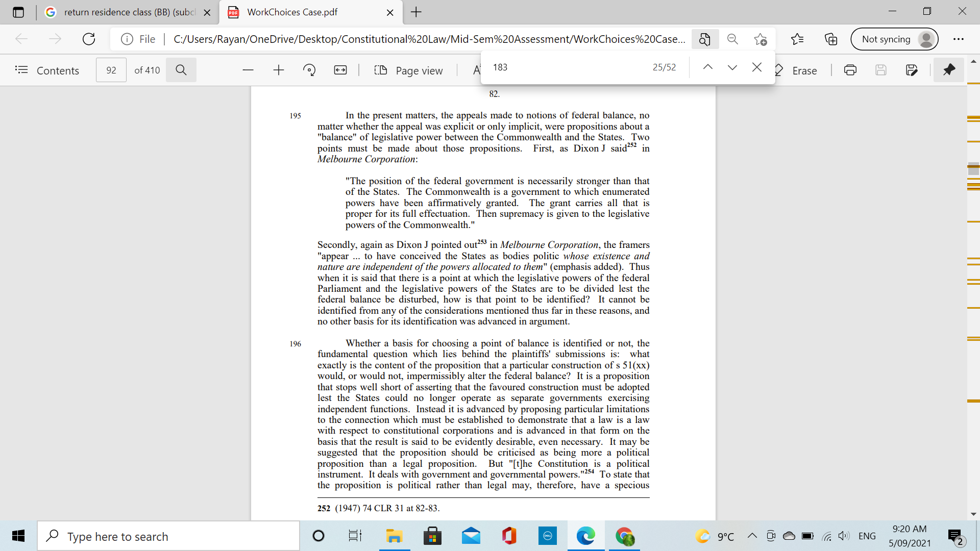Click the page number field showing 92
980x551 pixels.
click(111, 70)
